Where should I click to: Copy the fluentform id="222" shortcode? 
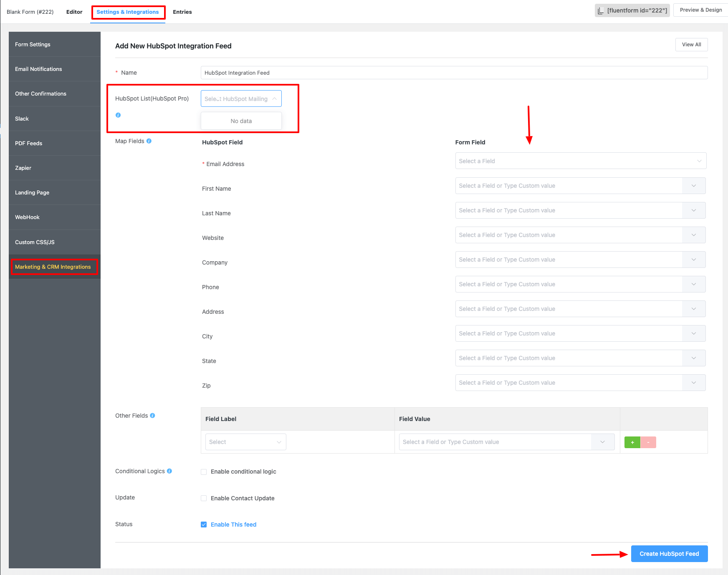click(x=632, y=10)
